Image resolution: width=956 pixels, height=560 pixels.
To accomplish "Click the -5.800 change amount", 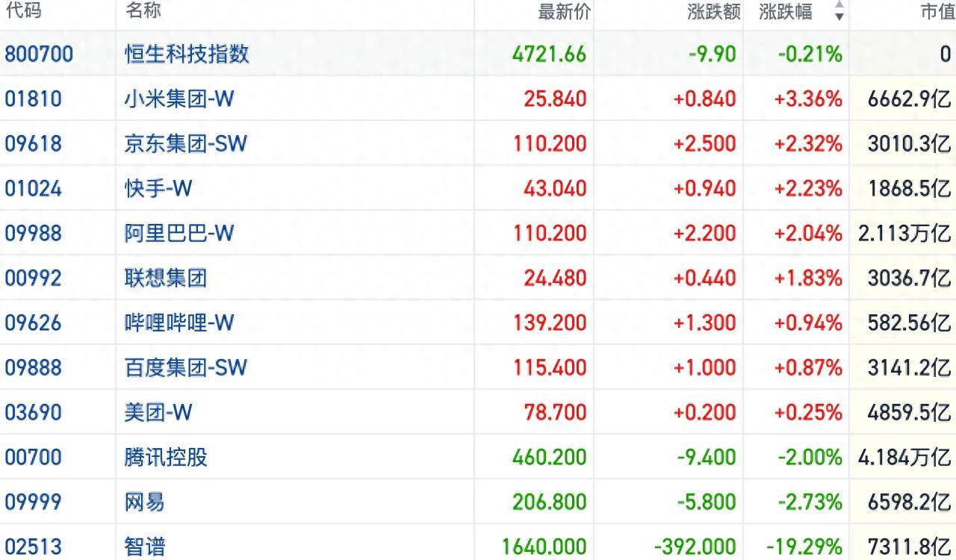I will 707,502.
